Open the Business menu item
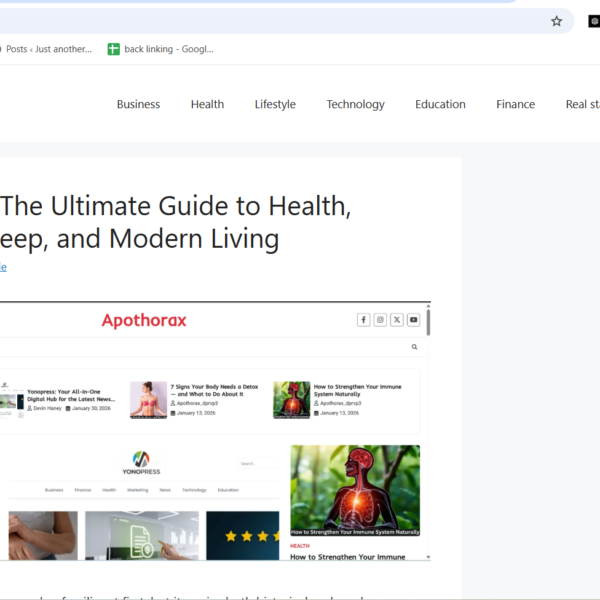The image size is (600, 600). 138,104
